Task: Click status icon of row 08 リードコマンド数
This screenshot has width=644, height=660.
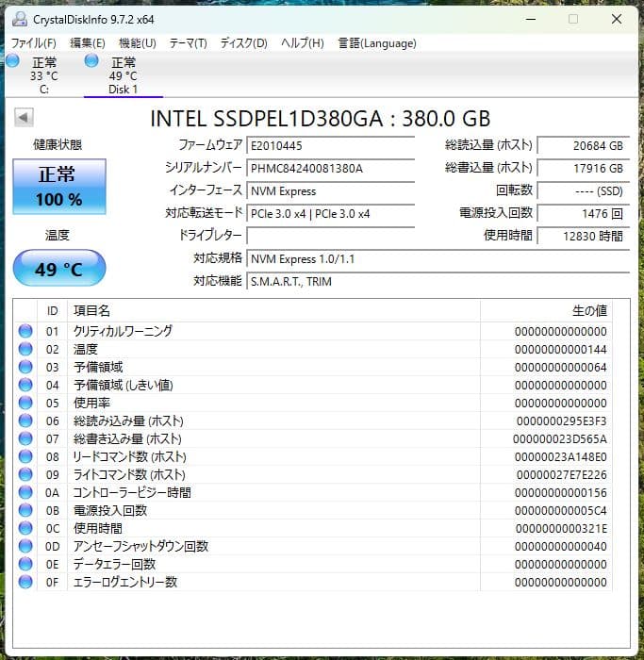Action: (x=25, y=456)
